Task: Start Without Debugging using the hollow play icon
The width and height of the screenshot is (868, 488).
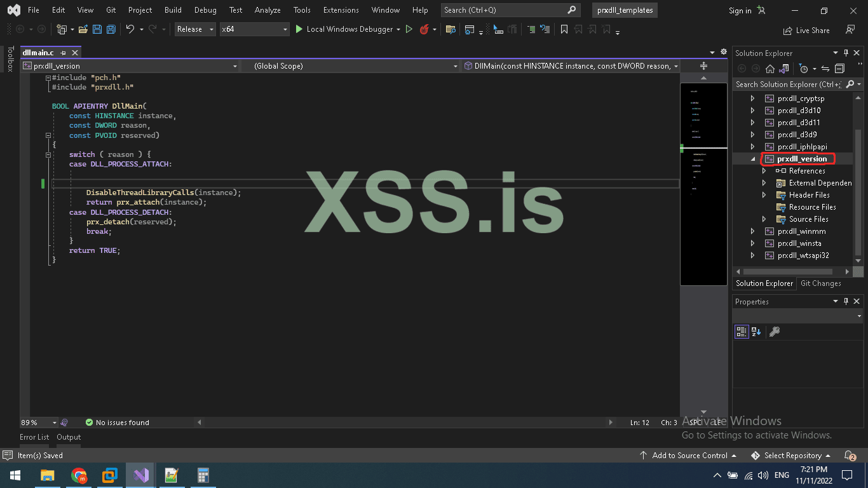Action: click(x=409, y=29)
